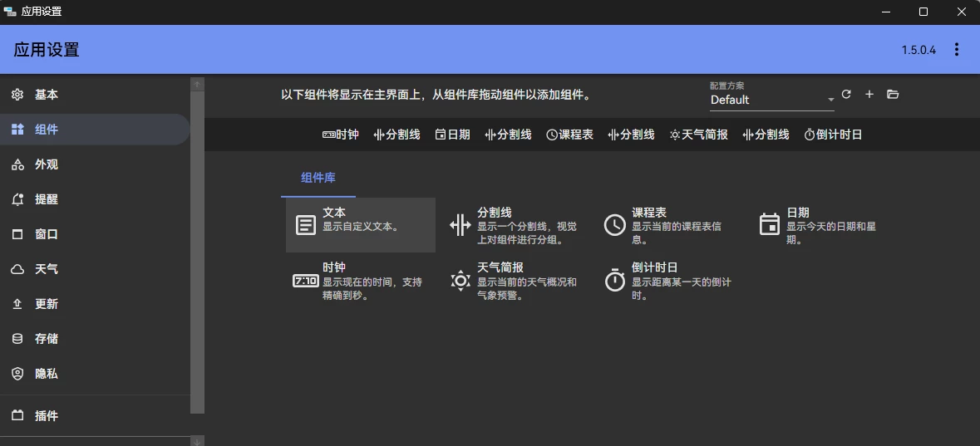Open the 存储 storage page

click(95, 339)
